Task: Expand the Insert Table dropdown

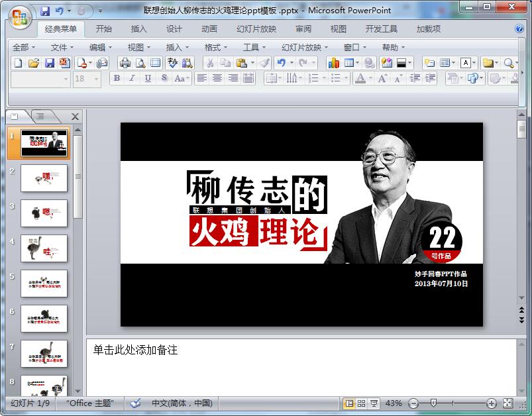Action: coord(357,63)
